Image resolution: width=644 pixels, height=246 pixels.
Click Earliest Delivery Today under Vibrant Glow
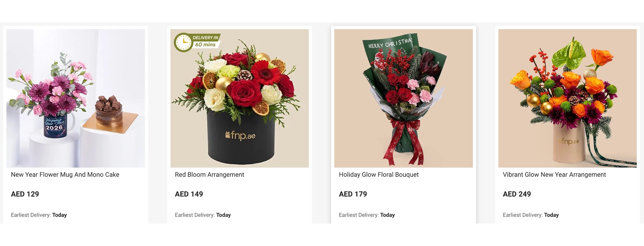click(531, 215)
